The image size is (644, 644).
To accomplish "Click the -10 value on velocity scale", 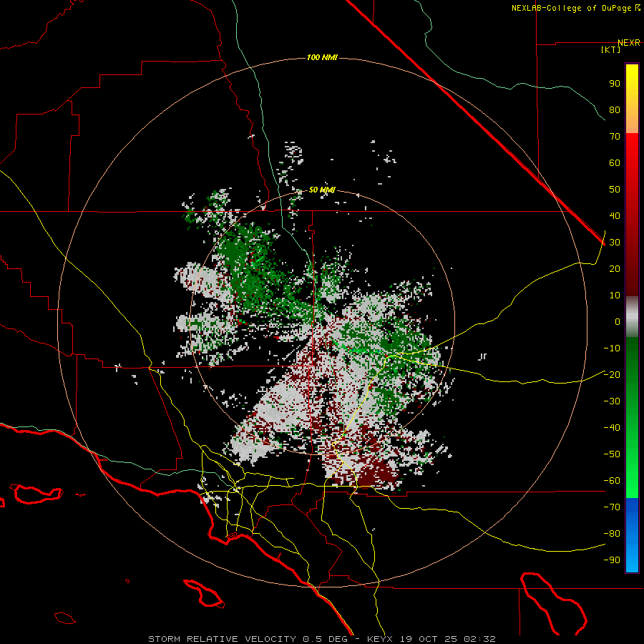I will (612, 348).
